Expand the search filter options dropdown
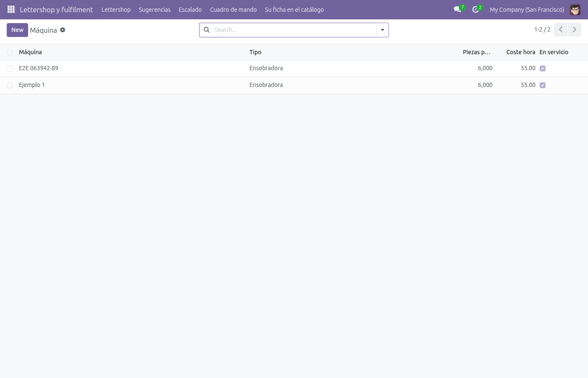This screenshot has height=378, width=588. pyautogui.click(x=383, y=30)
